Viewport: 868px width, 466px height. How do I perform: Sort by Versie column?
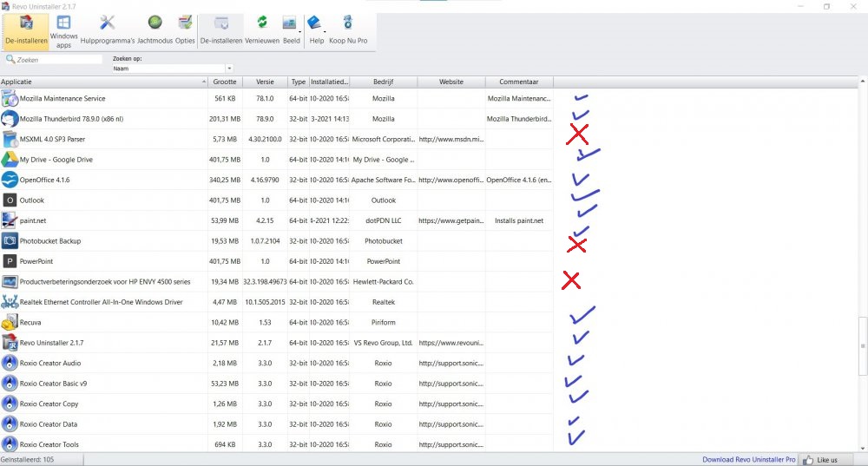coord(265,82)
